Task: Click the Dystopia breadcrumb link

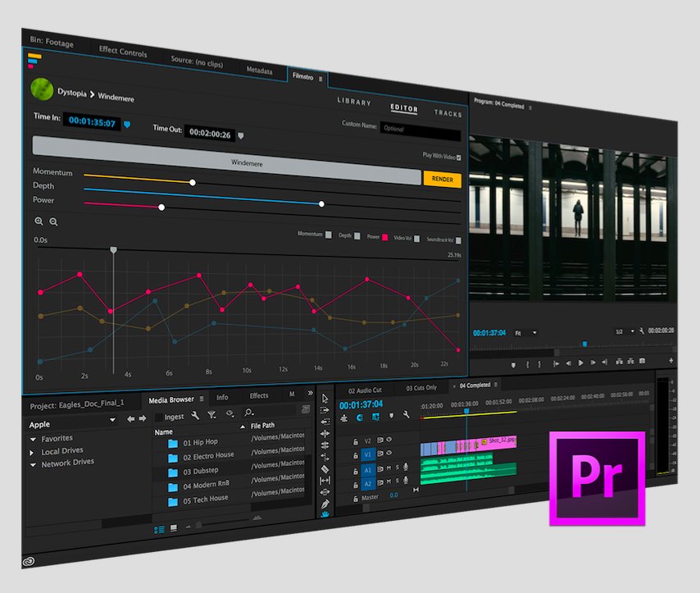Action: (x=72, y=93)
